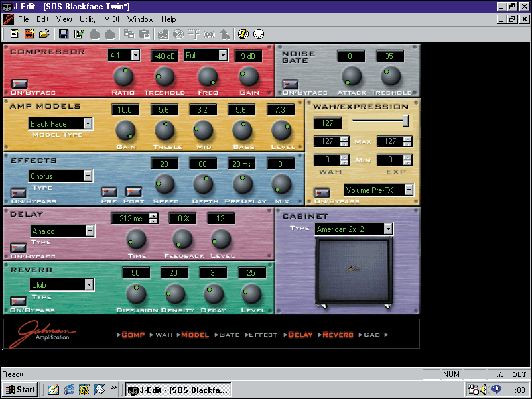Click the Windows Start button
The height and width of the screenshot is (399, 532).
20,390
